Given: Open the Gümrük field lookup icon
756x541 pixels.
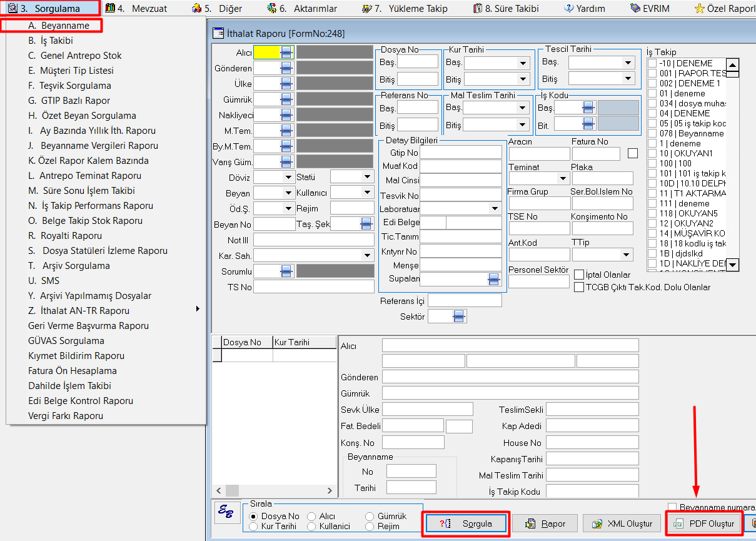Looking at the screenshot, I should click(x=286, y=99).
